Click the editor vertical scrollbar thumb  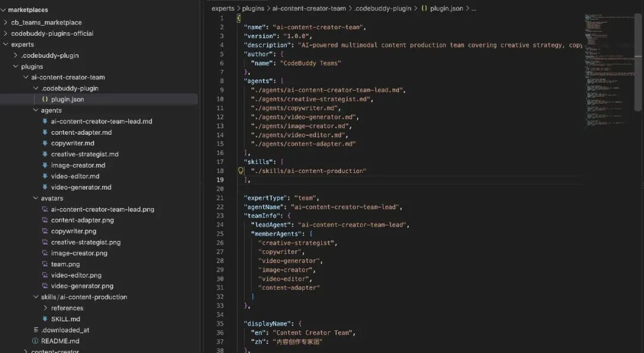[x=638, y=61]
